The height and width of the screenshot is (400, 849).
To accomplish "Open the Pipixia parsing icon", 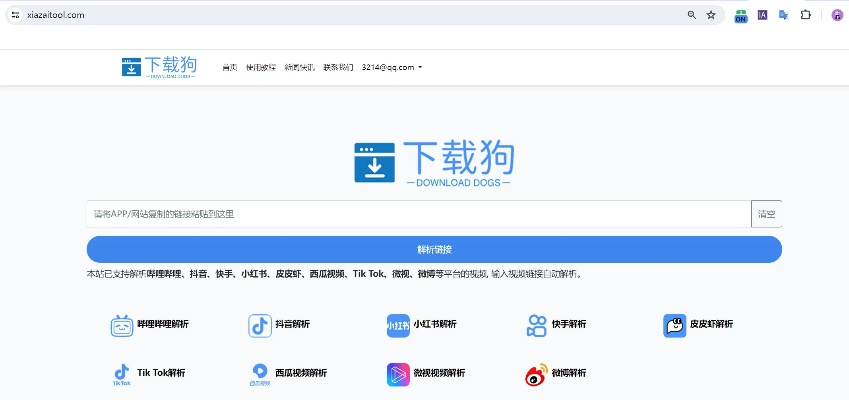I will pyautogui.click(x=674, y=325).
